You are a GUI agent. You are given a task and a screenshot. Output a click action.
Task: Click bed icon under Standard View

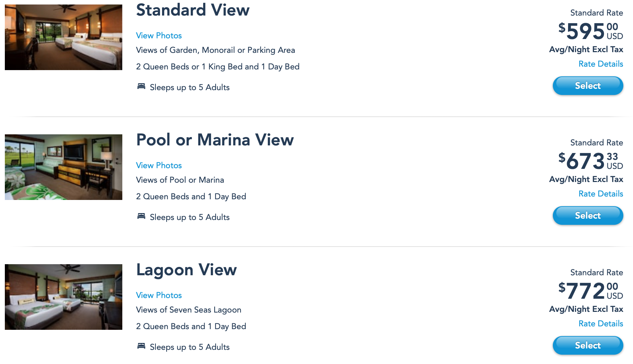click(x=141, y=86)
